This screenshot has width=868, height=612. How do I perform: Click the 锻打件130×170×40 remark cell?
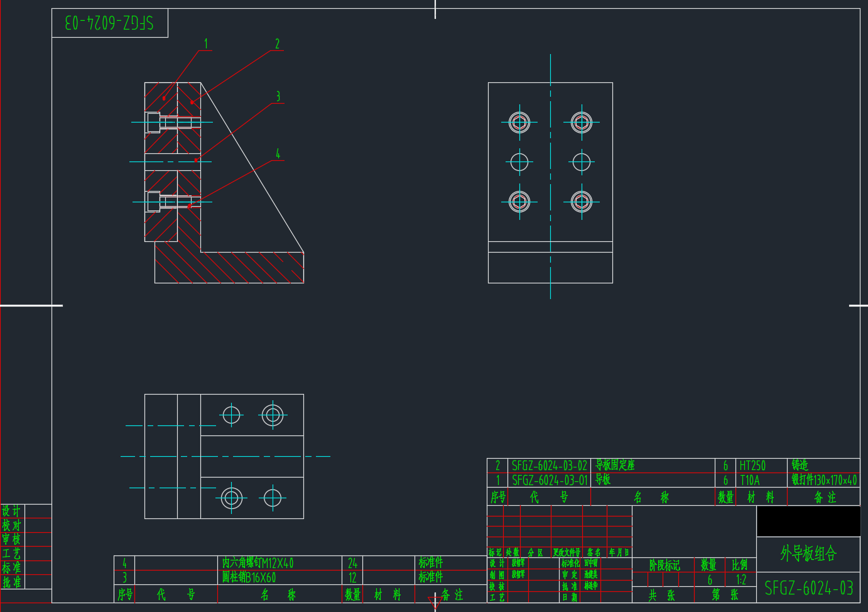(823, 480)
